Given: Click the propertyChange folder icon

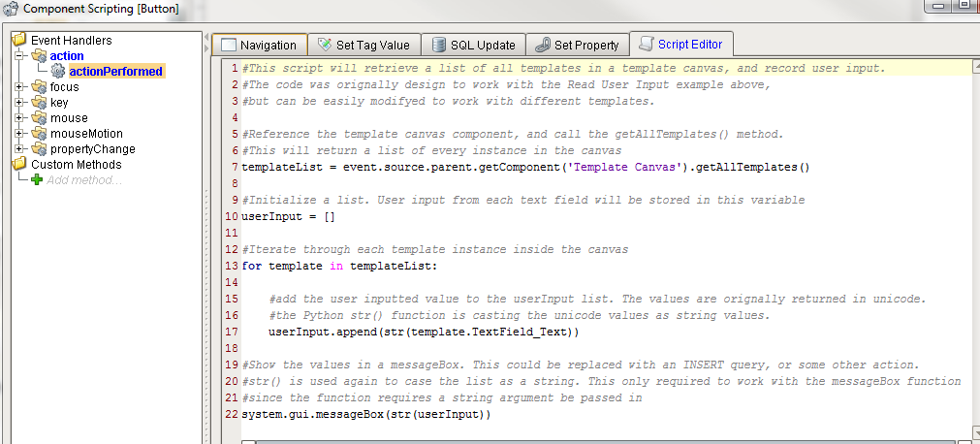Looking at the screenshot, I should click(40, 149).
